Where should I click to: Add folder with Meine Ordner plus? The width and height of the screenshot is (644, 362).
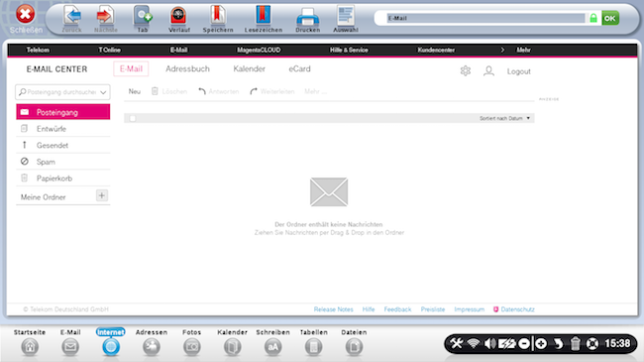101,195
